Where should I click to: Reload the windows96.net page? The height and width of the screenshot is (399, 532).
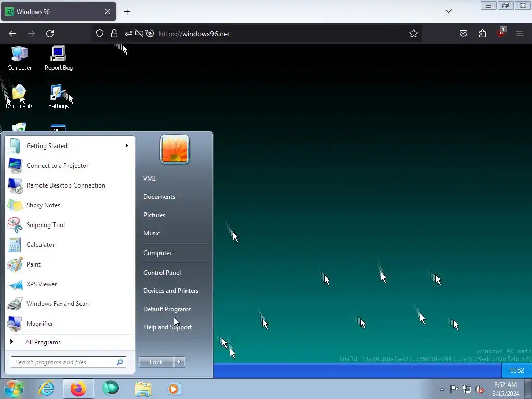50,34
